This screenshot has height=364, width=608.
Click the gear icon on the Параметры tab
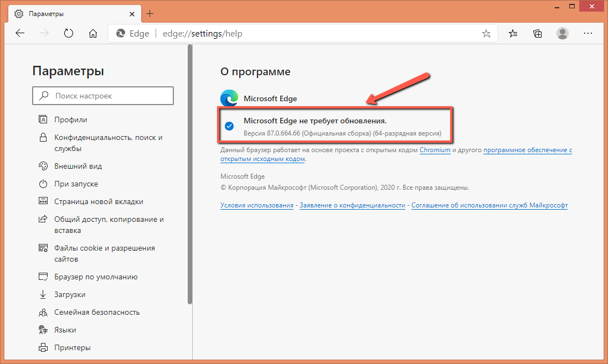[19, 14]
